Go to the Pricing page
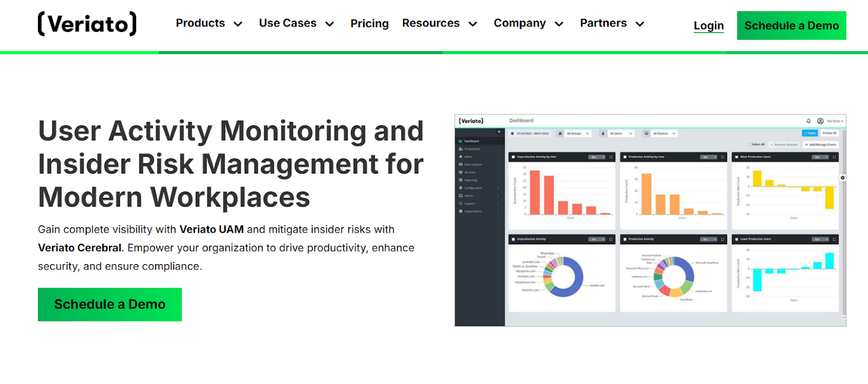 click(369, 23)
